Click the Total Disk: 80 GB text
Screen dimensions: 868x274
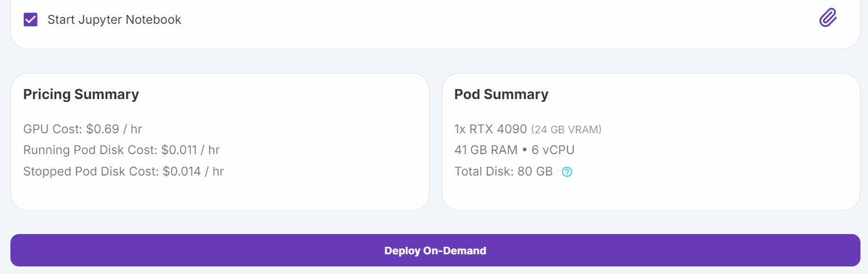click(504, 171)
